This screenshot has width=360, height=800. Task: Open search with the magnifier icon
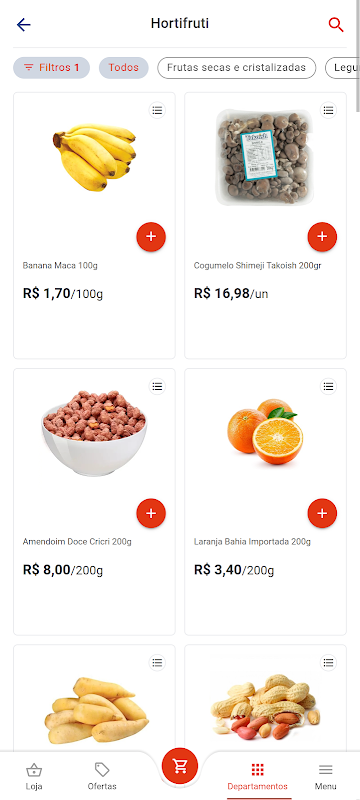click(336, 24)
